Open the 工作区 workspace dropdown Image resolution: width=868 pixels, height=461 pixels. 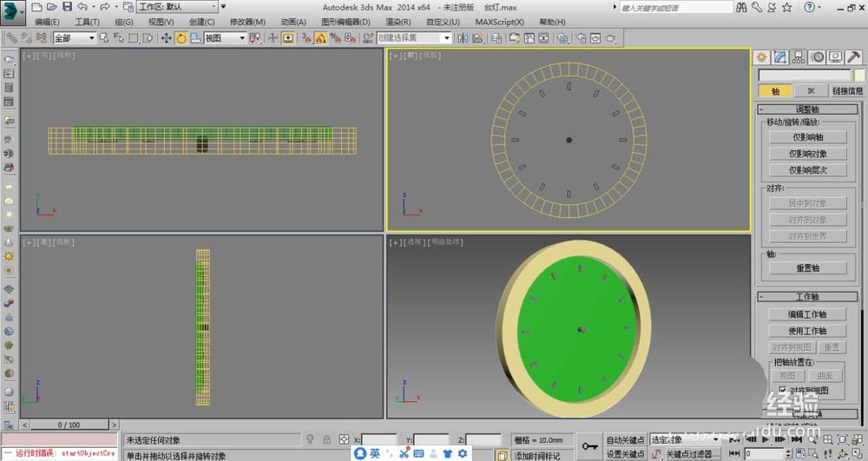pos(178,7)
